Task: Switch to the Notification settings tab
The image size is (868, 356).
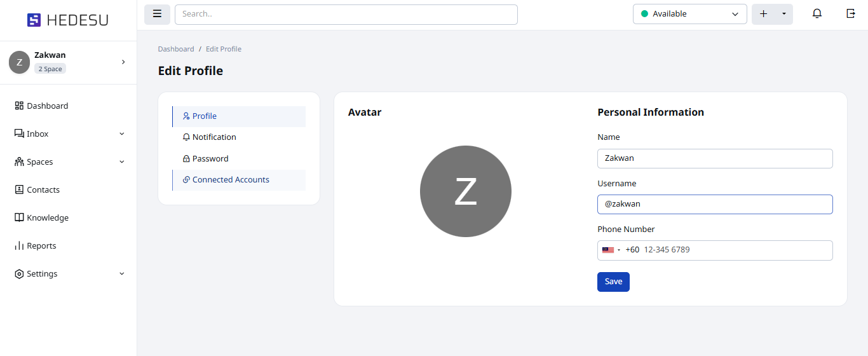Action: [x=214, y=137]
